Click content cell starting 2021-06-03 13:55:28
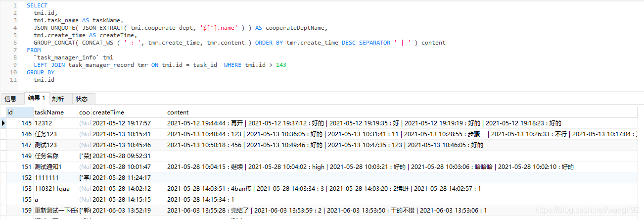 coord(402,210)
